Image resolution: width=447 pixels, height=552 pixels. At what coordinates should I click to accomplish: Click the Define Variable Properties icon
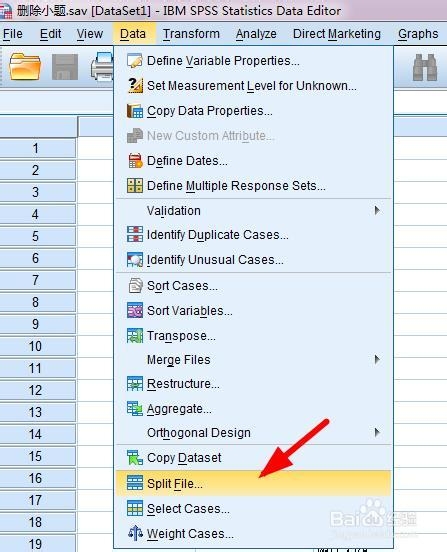click(135, 61)
